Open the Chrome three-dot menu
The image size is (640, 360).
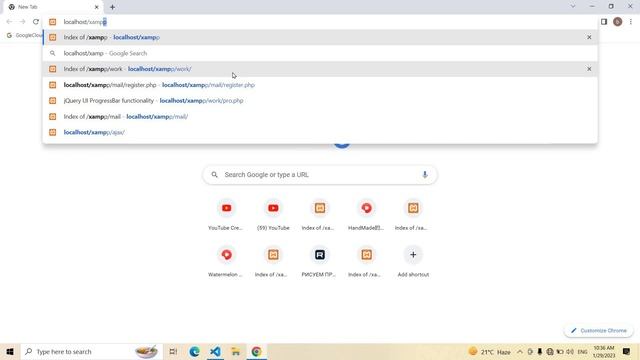[x=631, y=22]
